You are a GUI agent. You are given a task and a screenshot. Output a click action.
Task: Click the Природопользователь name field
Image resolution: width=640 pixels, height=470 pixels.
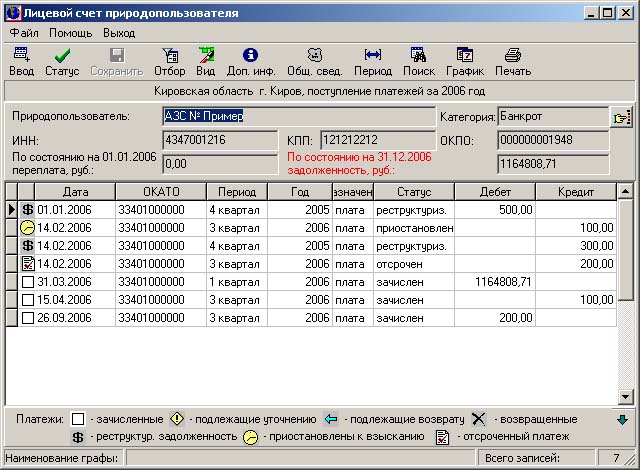(x=297, y=116)
